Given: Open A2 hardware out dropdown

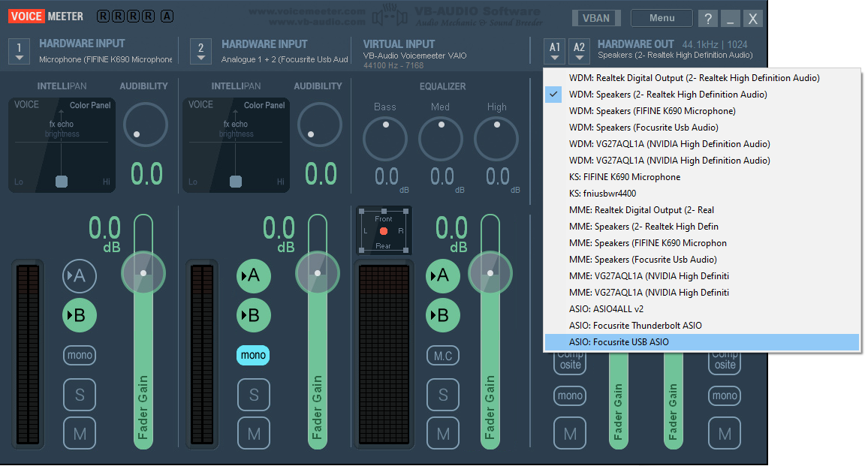Looking at the screenshot, I should coord(579,51).
